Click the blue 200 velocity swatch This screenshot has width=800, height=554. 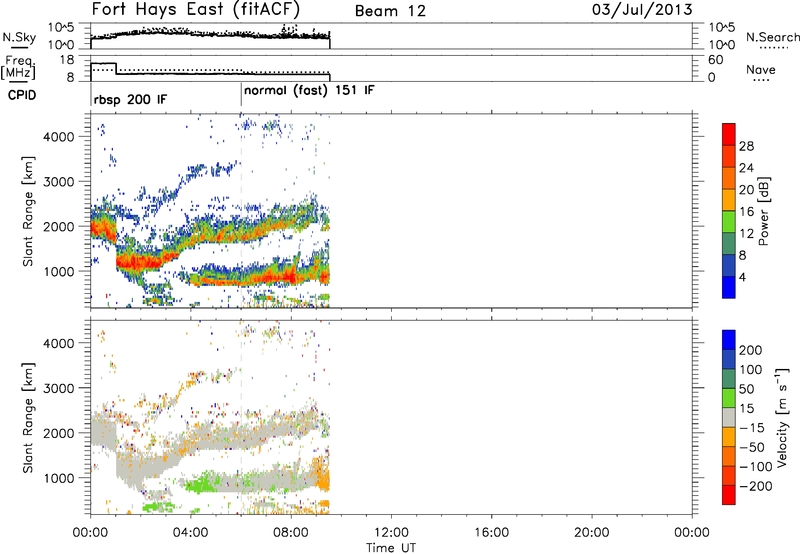click(729, 340)
